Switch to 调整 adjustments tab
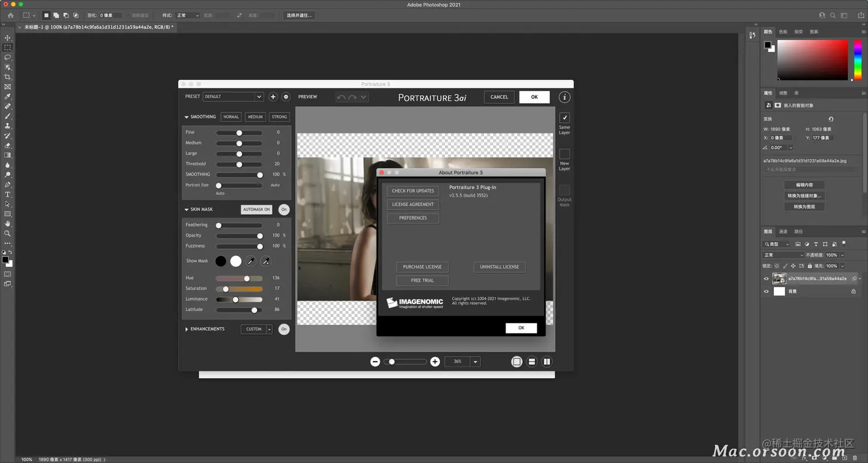The image size is (868, 463). coord(783,93)
